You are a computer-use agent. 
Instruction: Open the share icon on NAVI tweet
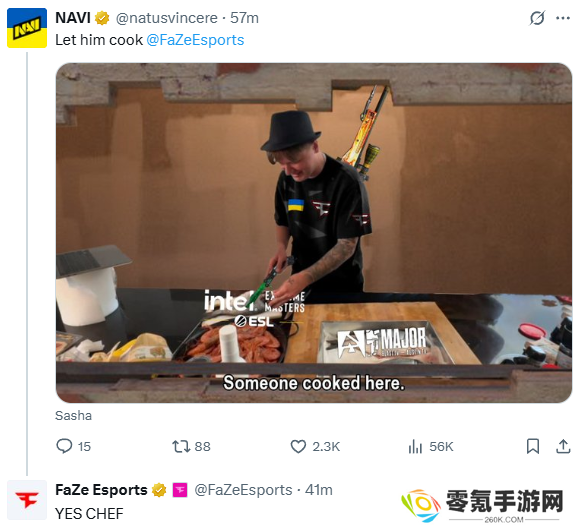pos(563,446)
